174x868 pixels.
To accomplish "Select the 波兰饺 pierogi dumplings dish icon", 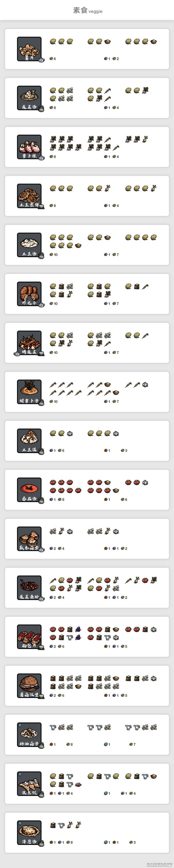I will [x=29, y=784].
